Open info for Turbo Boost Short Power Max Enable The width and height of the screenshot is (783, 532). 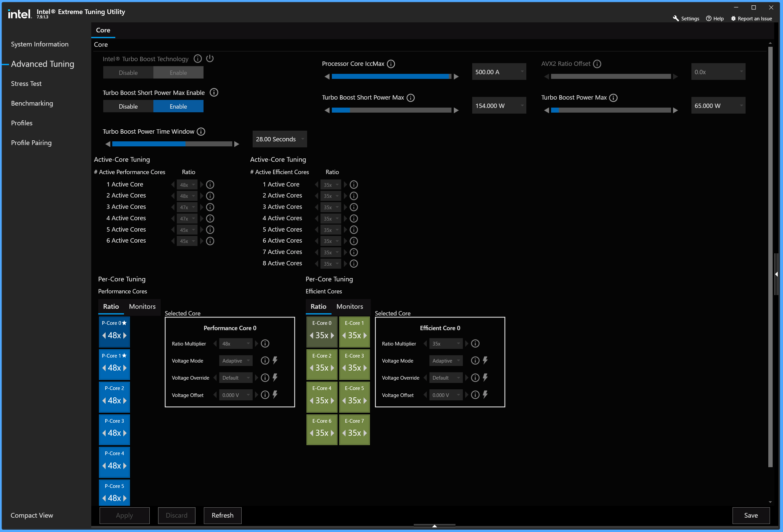tap(214, 92)
